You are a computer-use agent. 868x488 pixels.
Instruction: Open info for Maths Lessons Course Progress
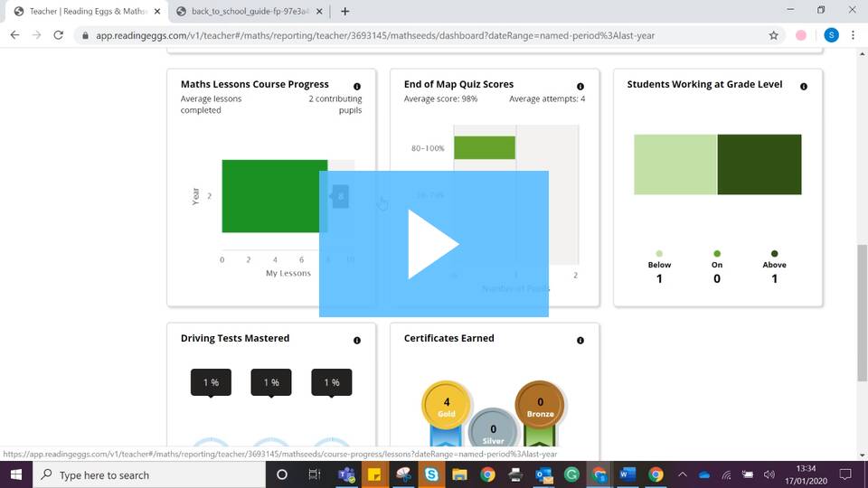(357, 87)
